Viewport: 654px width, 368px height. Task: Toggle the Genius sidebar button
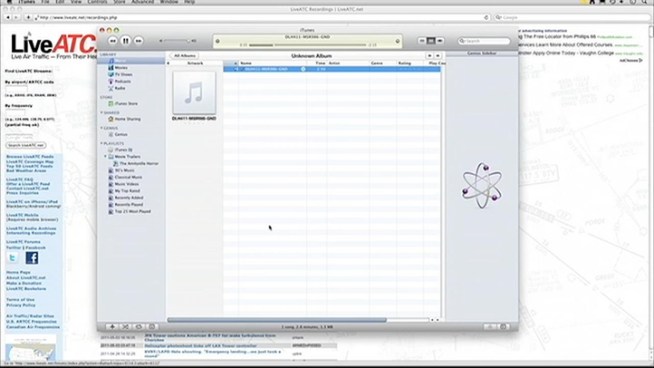(503, 327)
